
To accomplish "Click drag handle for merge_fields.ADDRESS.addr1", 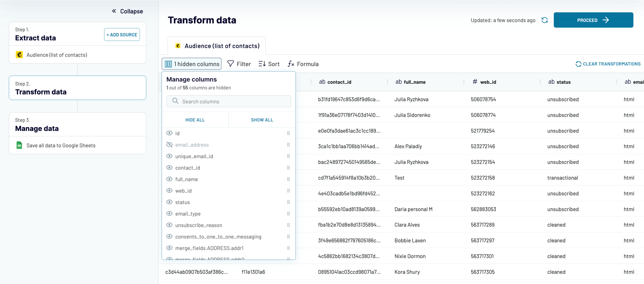I will pos(288,248).
